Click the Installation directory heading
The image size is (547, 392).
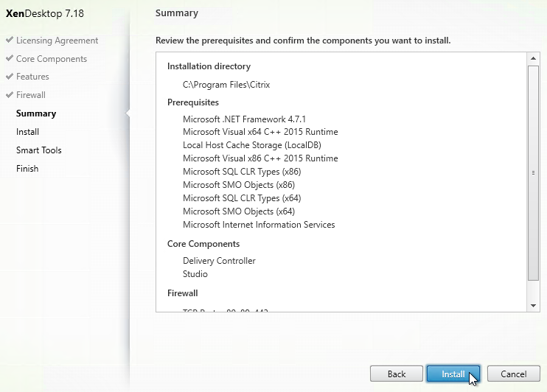click(x=209, y=66)
